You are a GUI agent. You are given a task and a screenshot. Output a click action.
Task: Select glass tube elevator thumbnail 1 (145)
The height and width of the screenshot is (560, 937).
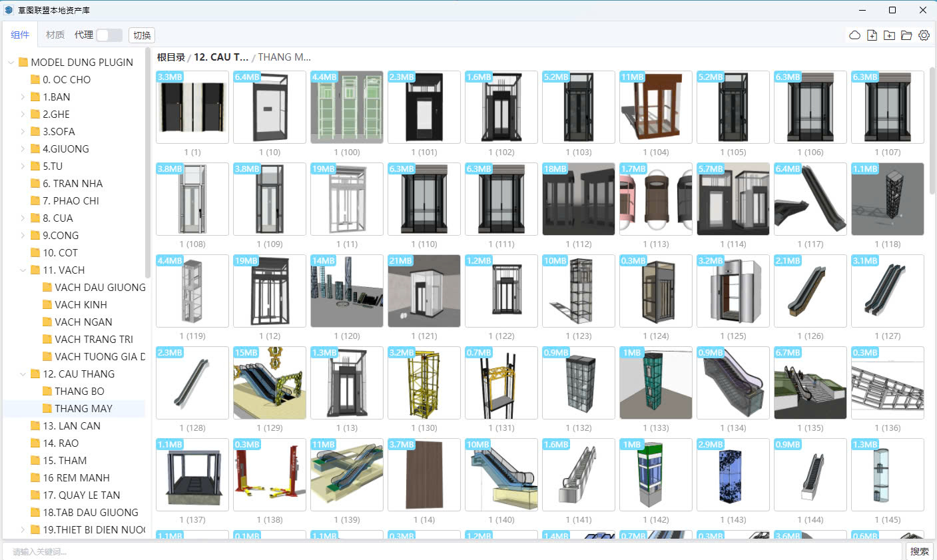(888, 475)
